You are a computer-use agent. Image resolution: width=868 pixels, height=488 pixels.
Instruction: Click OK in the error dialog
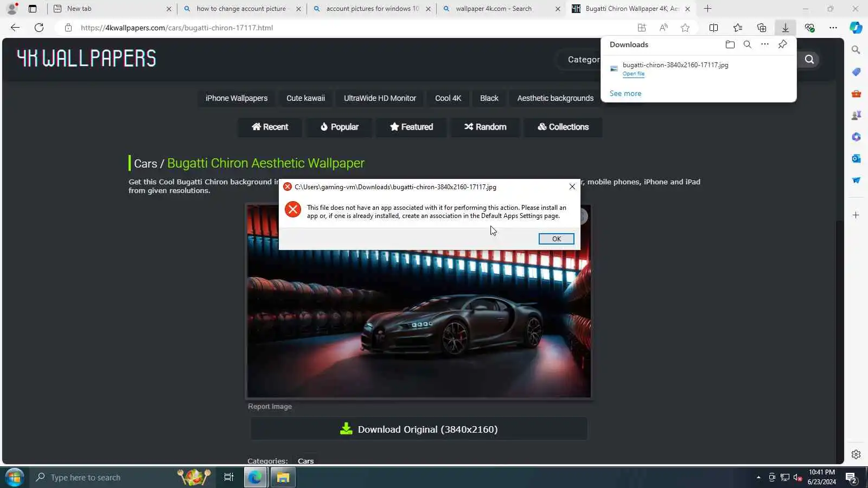click(556, 239)
